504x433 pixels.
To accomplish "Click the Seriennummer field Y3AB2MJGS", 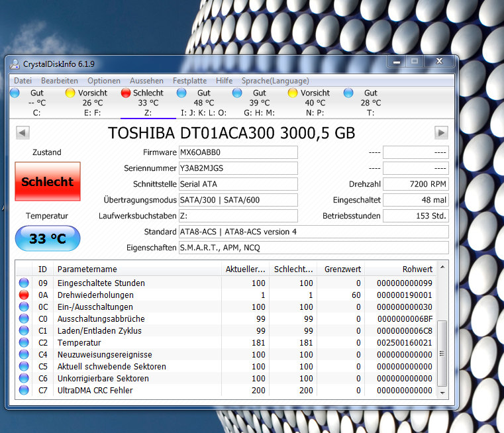I will pos(238,168).
